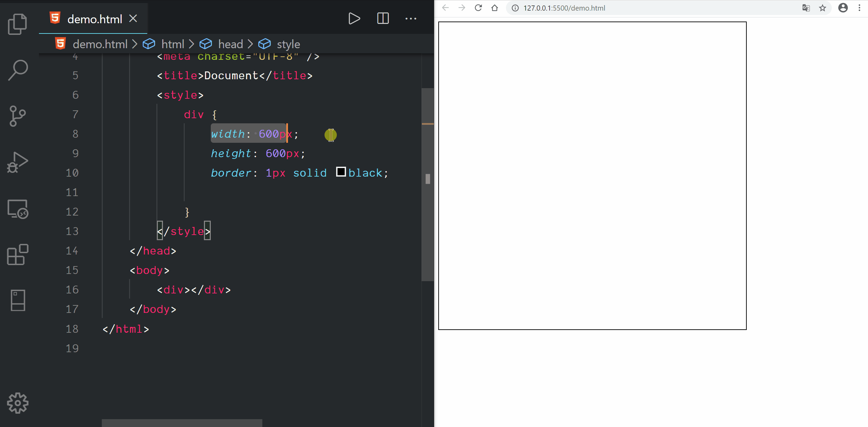868x427 pixels.
Task: Select the demo.html editor tab
Action: pos(94,19)
